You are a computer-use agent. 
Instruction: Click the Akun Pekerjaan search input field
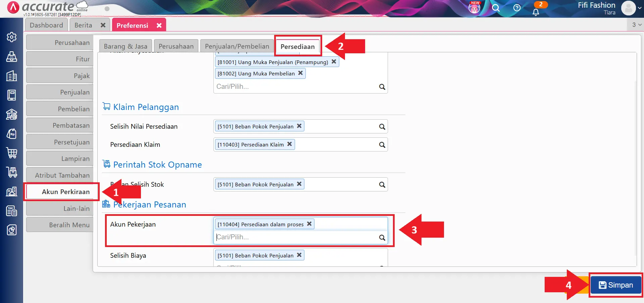(x=295, y=237)
